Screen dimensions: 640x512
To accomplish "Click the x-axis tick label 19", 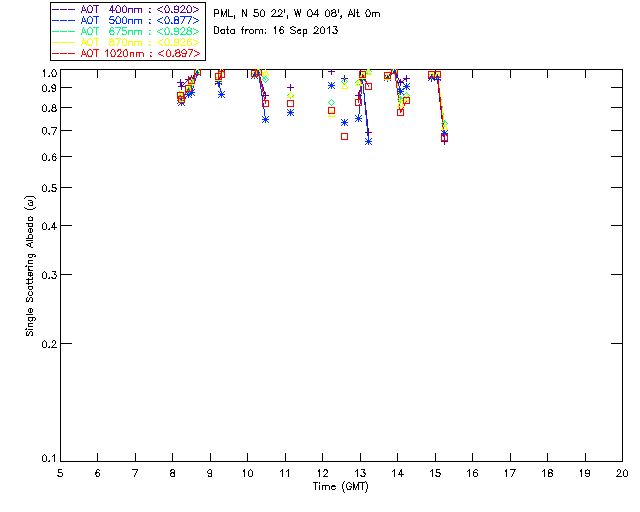I will pyautogui.click(x=585, y=473).
